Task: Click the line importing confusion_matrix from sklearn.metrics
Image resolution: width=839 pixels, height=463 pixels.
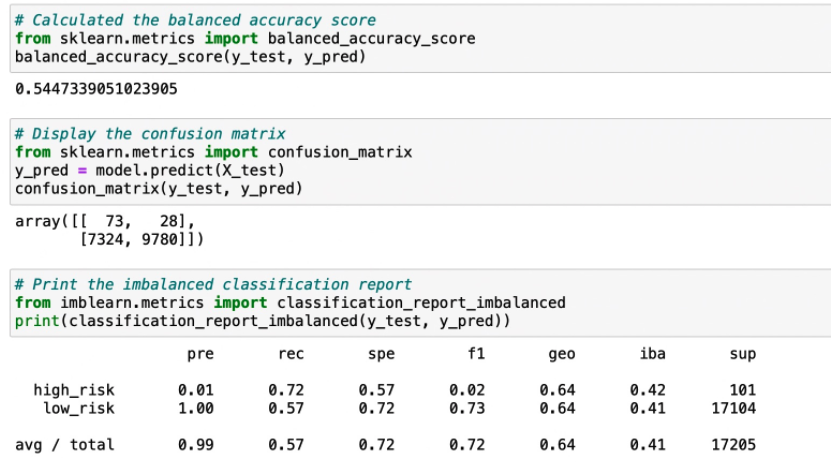Action: coord(213,152)
